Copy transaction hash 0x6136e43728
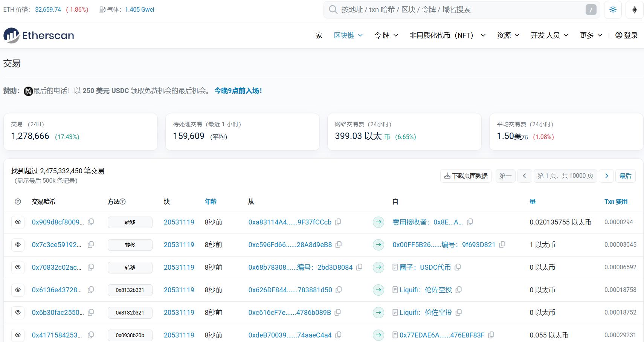 pyautogui.click(x=91, y=290)
